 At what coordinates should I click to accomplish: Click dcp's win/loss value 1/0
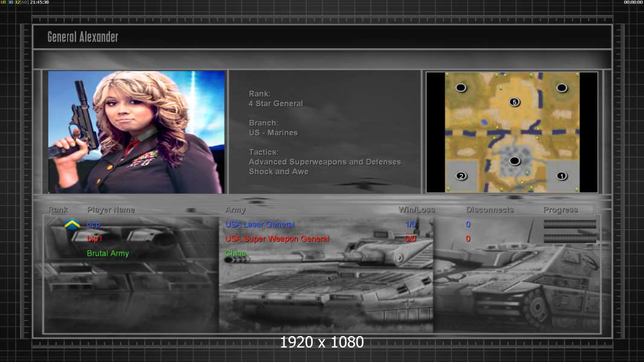click(410, 224)
